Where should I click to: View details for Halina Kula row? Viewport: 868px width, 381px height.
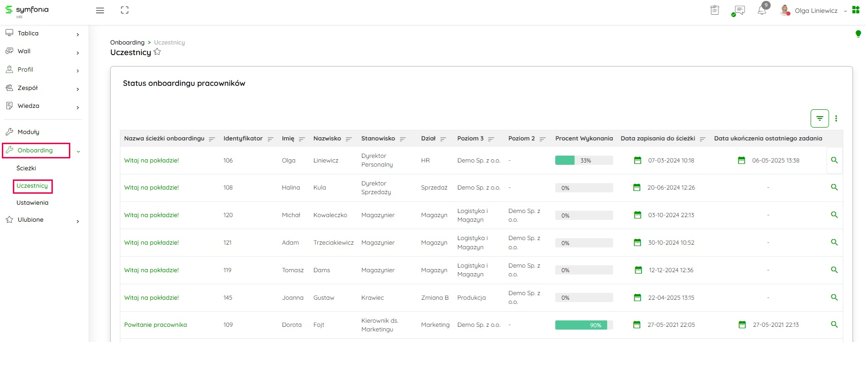[834, 187]
